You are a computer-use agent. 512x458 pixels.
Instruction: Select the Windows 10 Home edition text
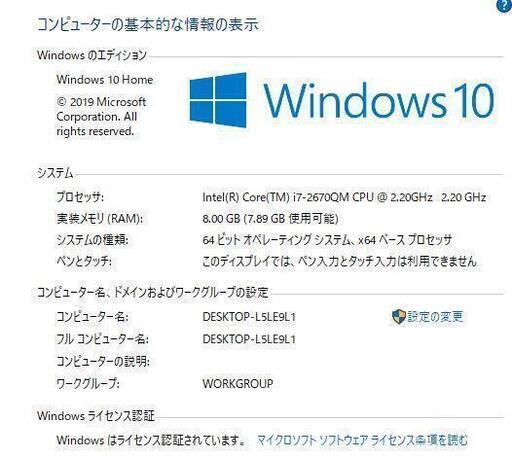click(x=105, y=80)
